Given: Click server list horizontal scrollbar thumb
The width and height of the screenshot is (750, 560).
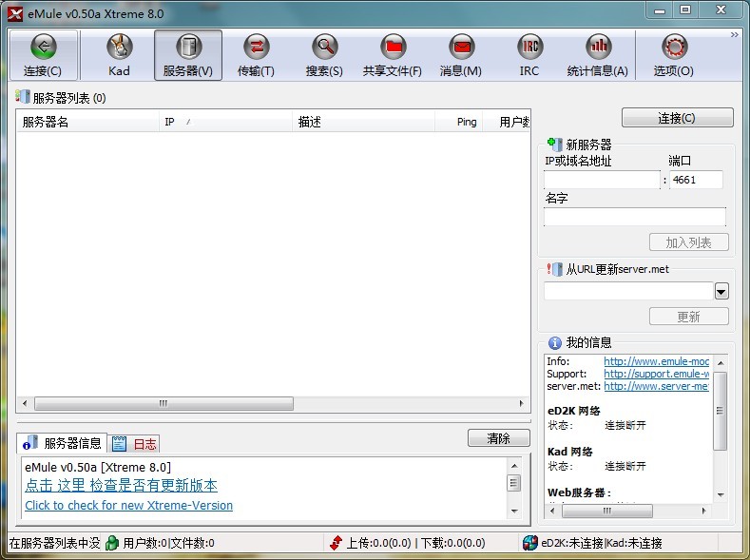Looking at the screenshot, I should [x=163, y=403].
